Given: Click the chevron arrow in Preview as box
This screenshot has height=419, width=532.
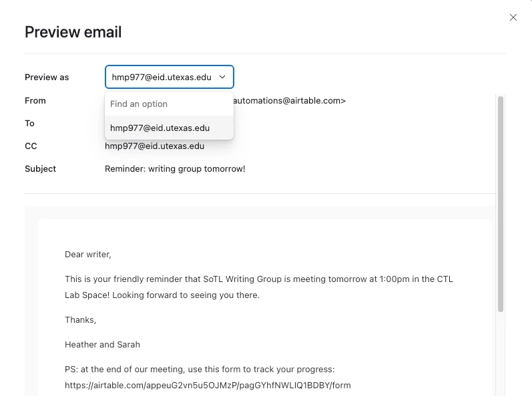Looking at the screenshot, I should click(222, 77).
